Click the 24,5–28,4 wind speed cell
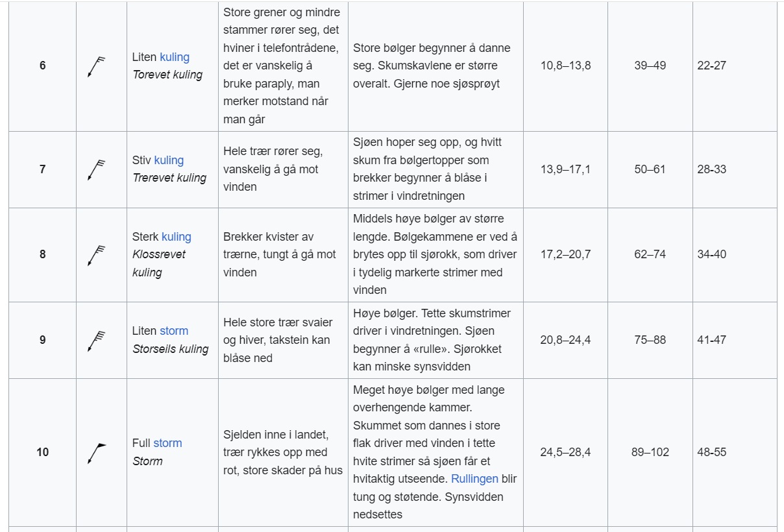784x532 pixels. [565, 452]
